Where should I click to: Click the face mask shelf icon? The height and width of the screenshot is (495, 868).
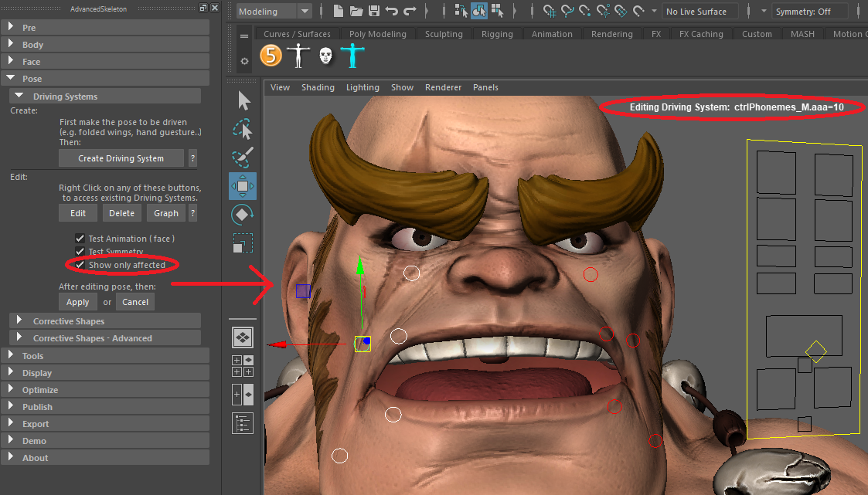pos(325,56)
